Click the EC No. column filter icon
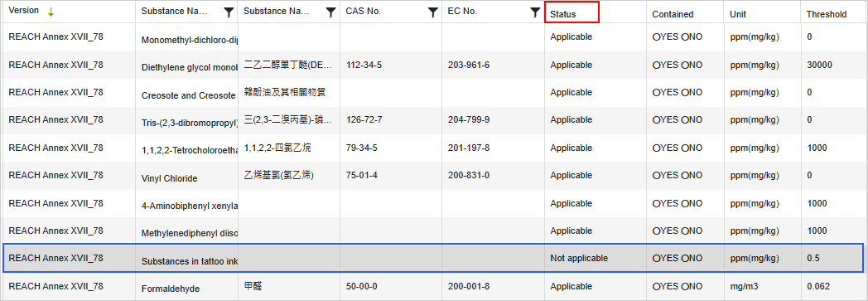 click(x=535, y=12)
